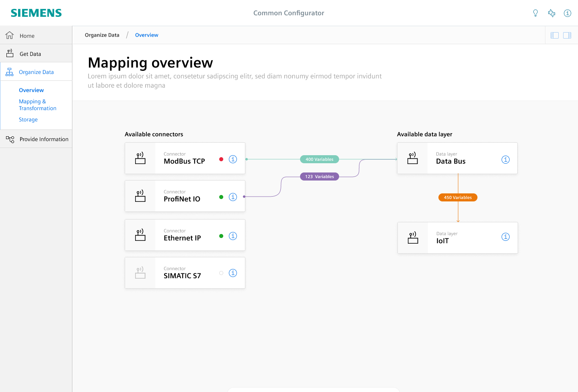Screen dimensions: 578x392
Task: Open info for SIMATIC S7 connector
Action: tap(233, 273)
